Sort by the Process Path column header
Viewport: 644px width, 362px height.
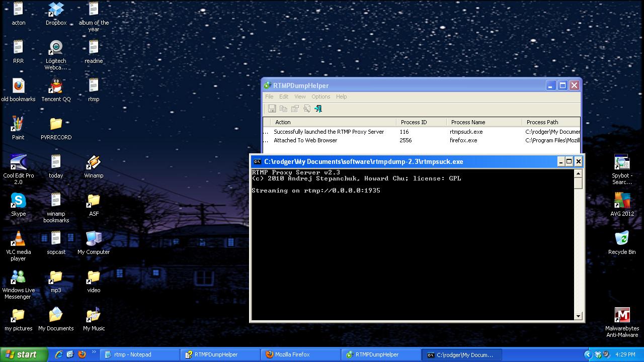pyautogui.click(x=551, y=122)
